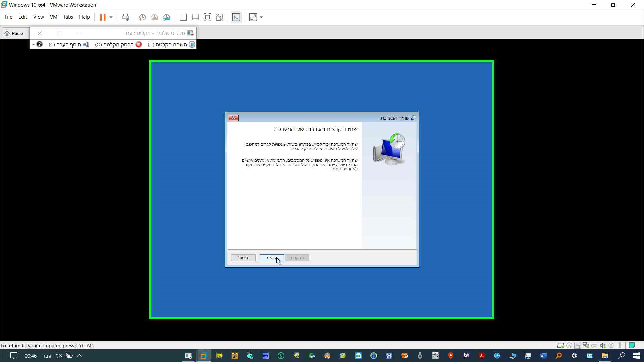The width and height of the screenshot is (644, 362).
Task: Open console view toolbar button
Action: 236,17
